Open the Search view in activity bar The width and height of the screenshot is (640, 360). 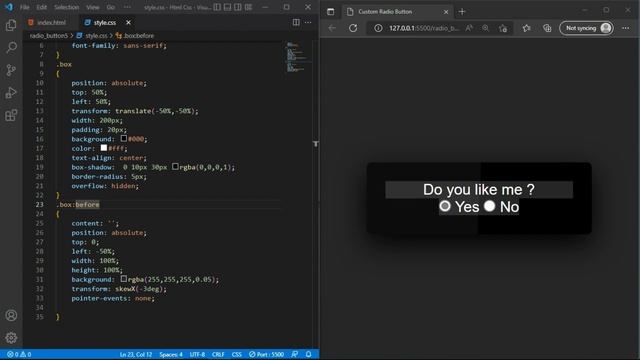(11, 48)
